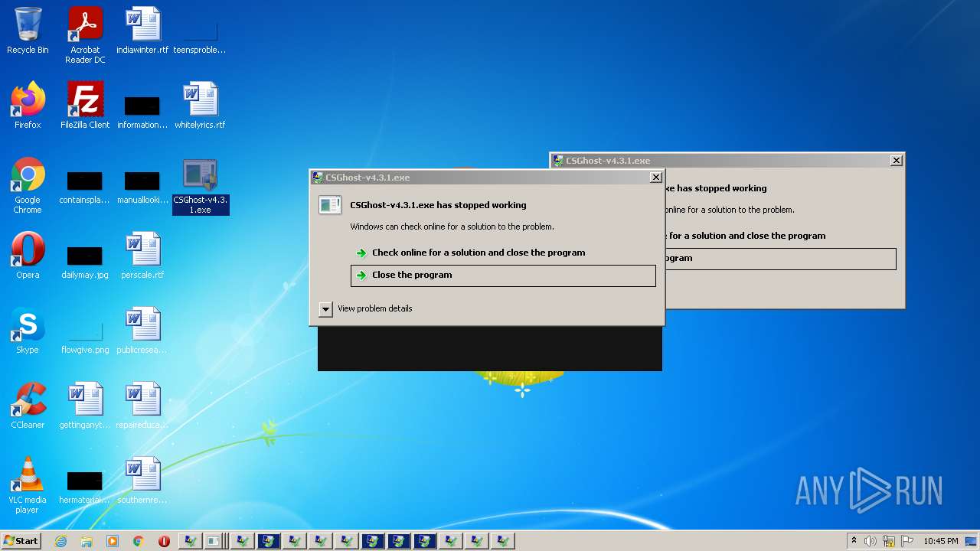The width and height of the screenshot is (980, 551).
Task: Click the front dialog's title bar icon
Action: pyautogui.click(x=317, y=178)
